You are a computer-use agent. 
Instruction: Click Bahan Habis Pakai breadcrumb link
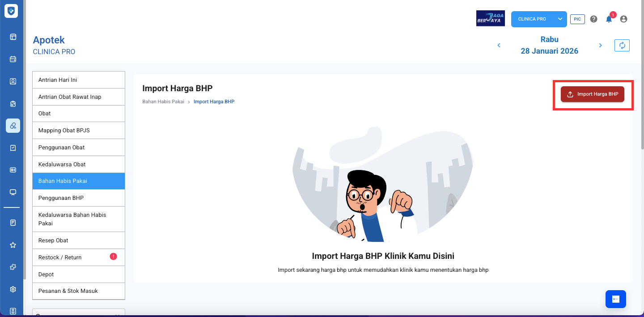point(163,102)
